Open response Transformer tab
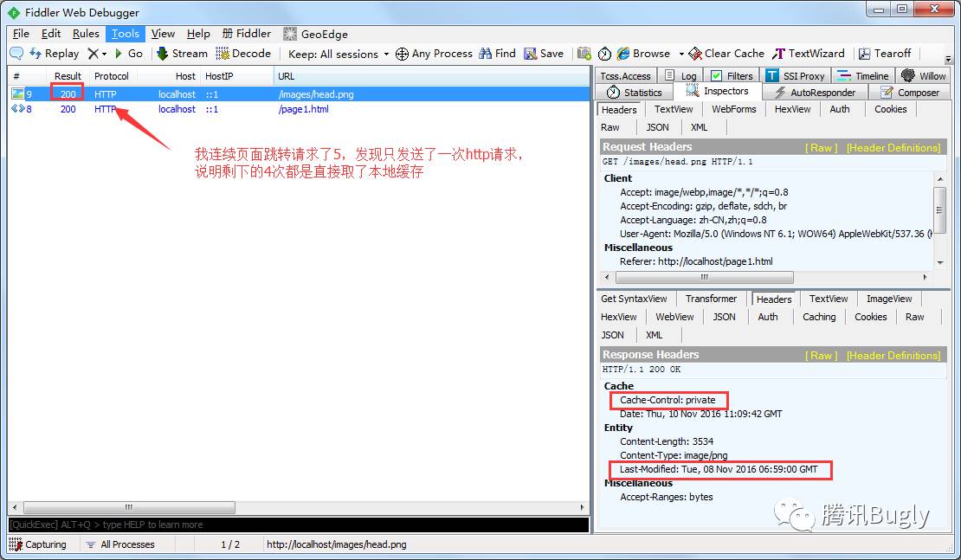 (x=711, y=299)
